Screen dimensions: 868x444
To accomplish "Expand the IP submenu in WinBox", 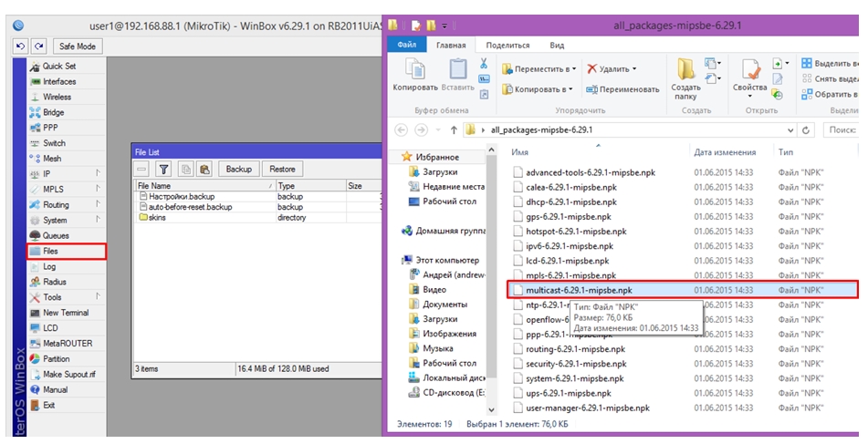I will coord(67,174).
